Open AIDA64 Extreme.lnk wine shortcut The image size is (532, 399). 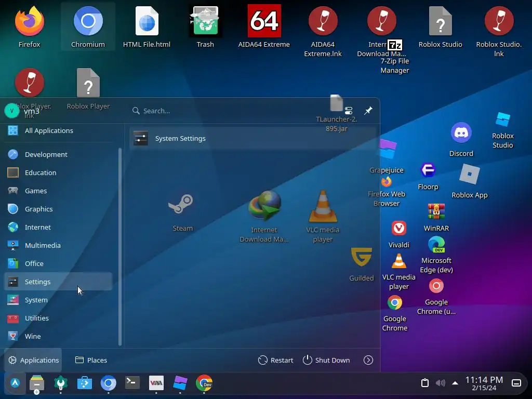[323, 21]
